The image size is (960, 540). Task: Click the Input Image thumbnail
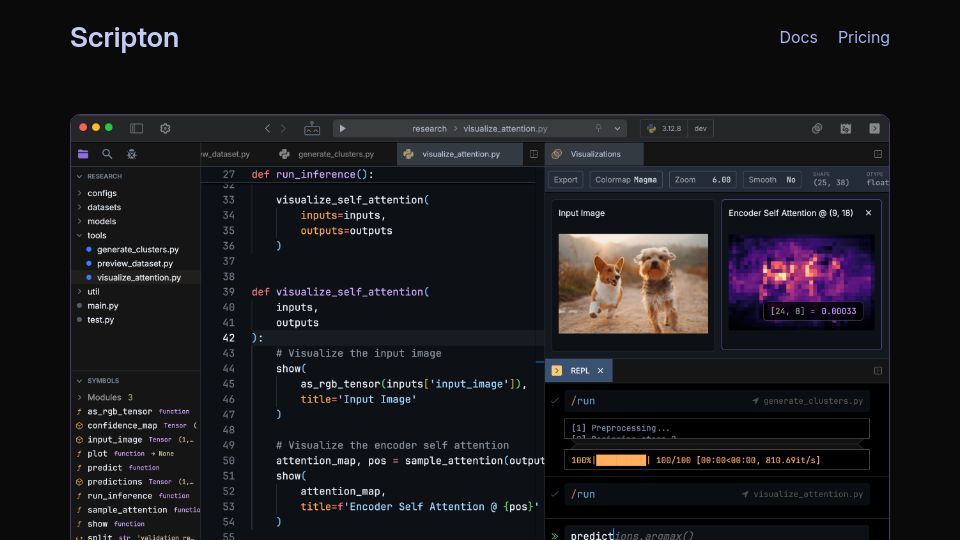pyautogui.click(x=633, y=283)
